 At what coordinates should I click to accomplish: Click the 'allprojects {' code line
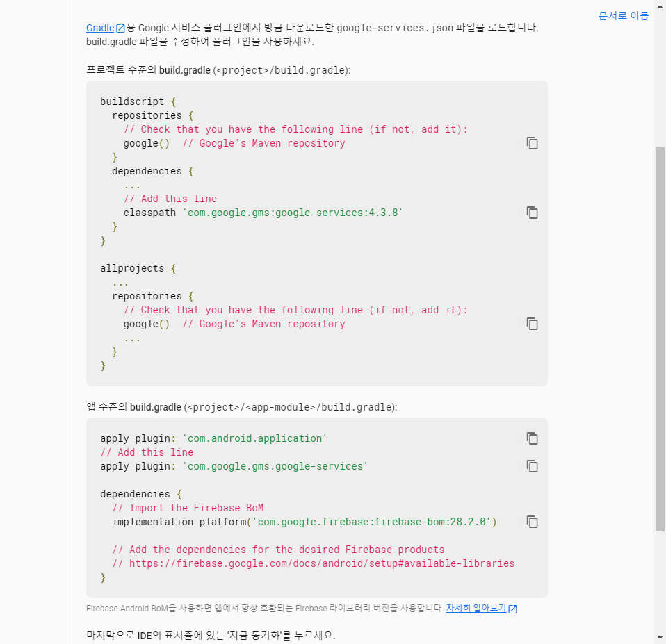[138, 268]
